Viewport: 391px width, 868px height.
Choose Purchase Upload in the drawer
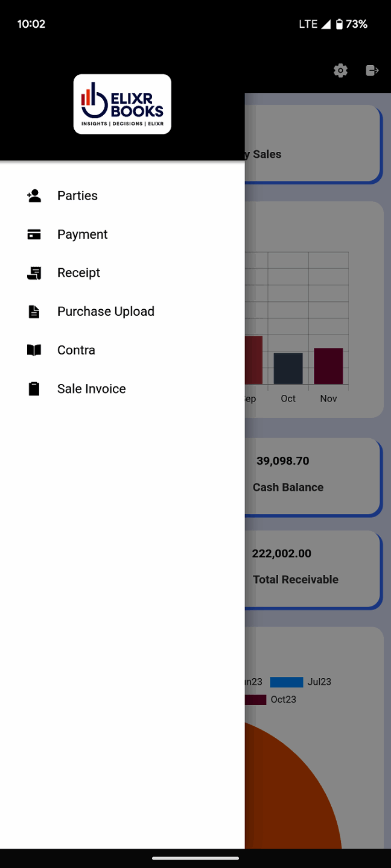click(x=106, y=312)
